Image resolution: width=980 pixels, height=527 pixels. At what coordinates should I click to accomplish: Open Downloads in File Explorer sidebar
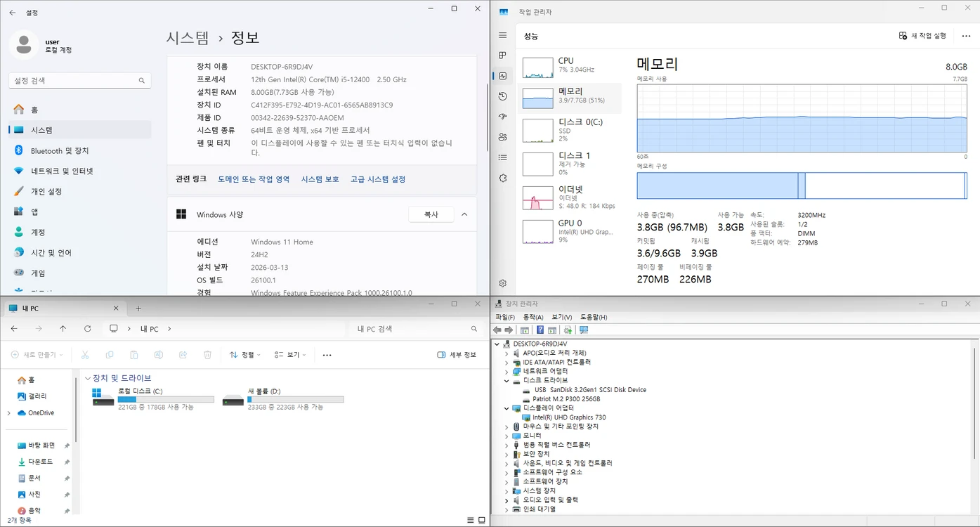pyautogui.click(x=40, y=462)
